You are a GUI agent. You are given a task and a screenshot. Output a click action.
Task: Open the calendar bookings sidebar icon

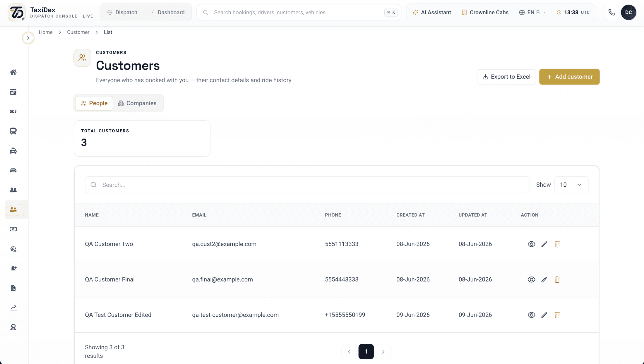13,92
